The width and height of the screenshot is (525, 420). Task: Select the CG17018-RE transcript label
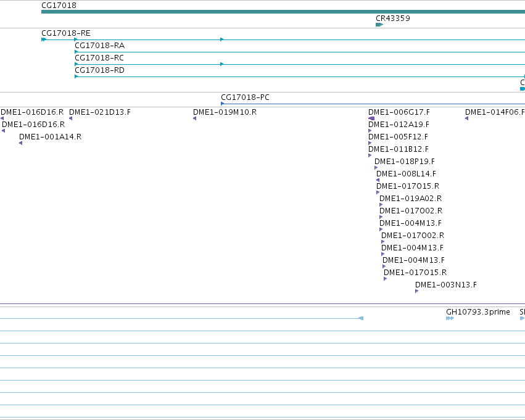(x=66, y=33)
